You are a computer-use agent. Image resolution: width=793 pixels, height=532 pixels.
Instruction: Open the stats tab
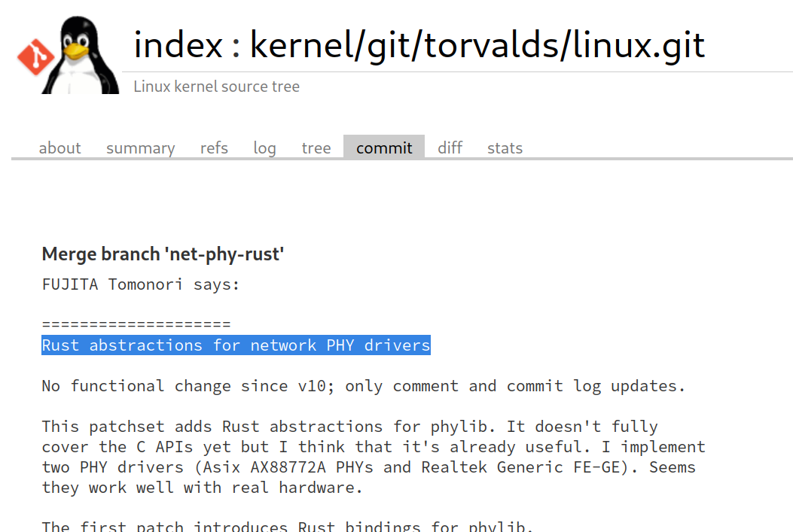tap(505, 148)
